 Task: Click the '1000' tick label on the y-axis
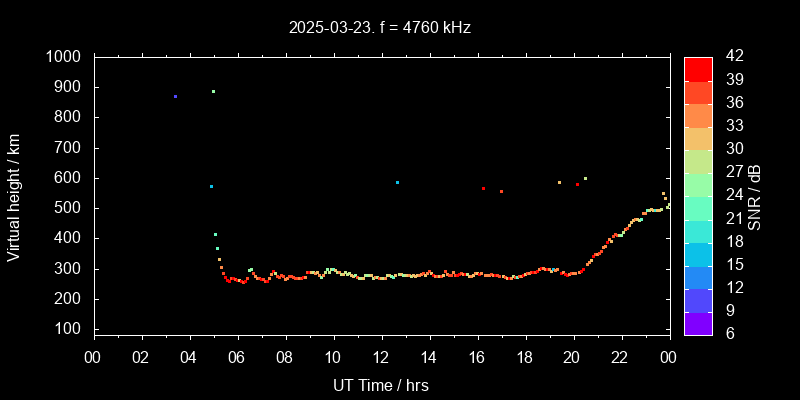64,57
